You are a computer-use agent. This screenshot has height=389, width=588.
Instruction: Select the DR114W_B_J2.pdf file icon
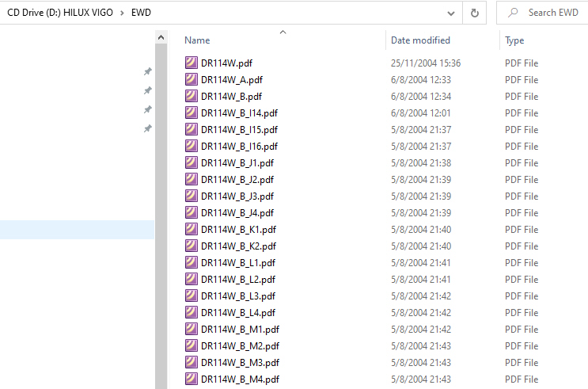point(192,179)
